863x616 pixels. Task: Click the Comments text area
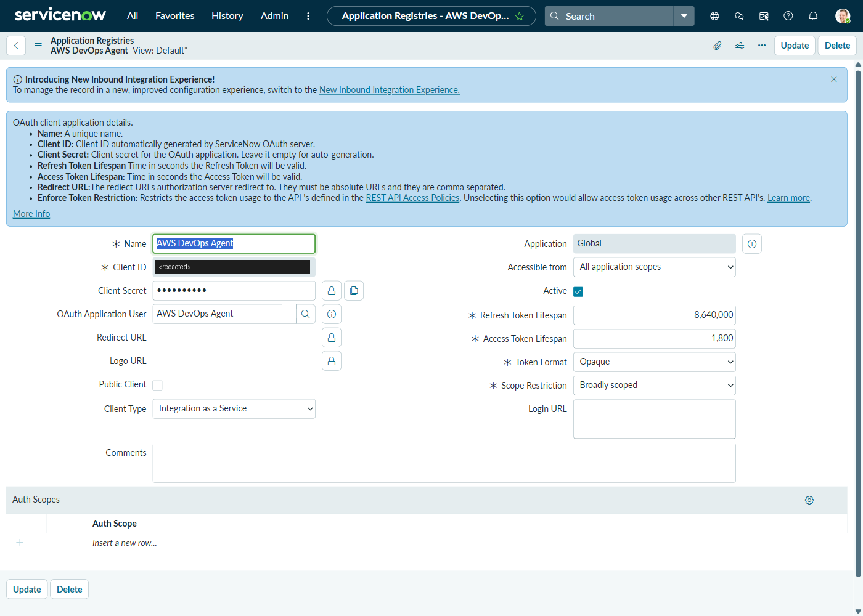(x=444, y=463)
